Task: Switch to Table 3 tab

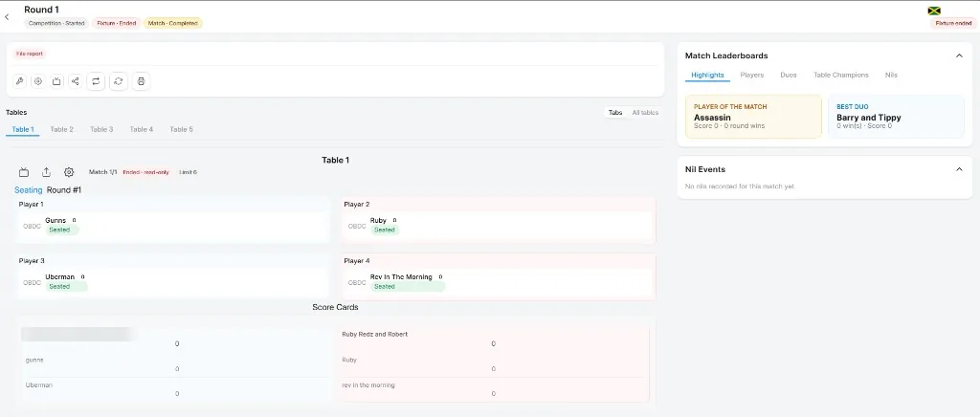Action: coord(101,129)
